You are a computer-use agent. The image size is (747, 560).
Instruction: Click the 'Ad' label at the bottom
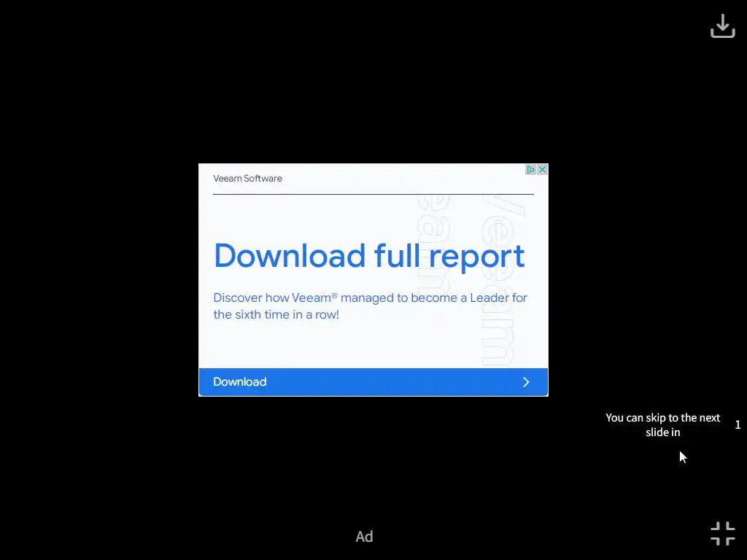click(365, 537)
